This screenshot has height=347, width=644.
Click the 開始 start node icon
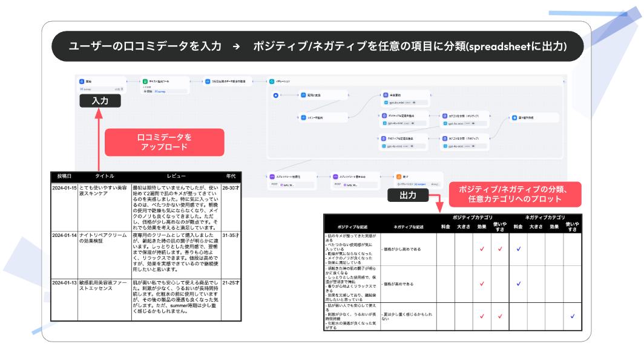[80, 80]
